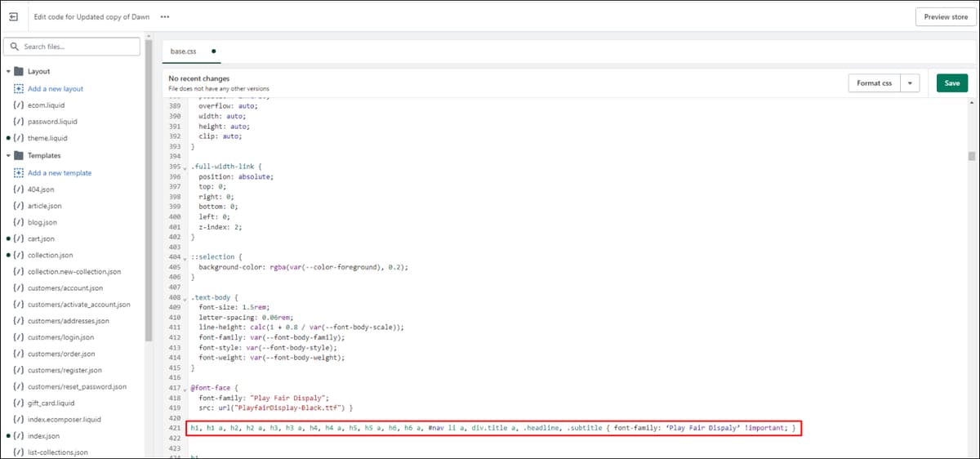The width and height of the screenshot is (980, 459).
Task: Open customers/login.json file
Action: coord(60,337)
